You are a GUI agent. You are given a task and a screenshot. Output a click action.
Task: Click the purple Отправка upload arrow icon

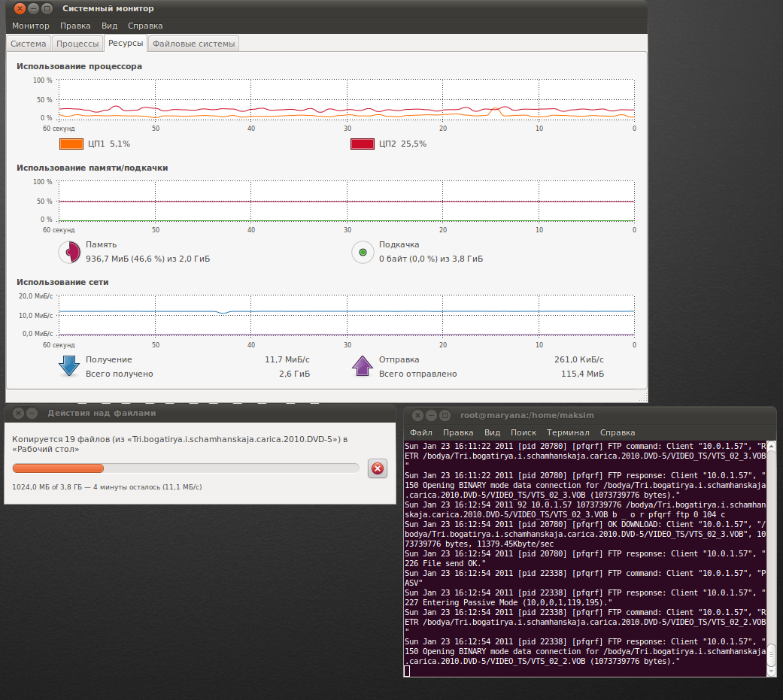pos(363,366)
